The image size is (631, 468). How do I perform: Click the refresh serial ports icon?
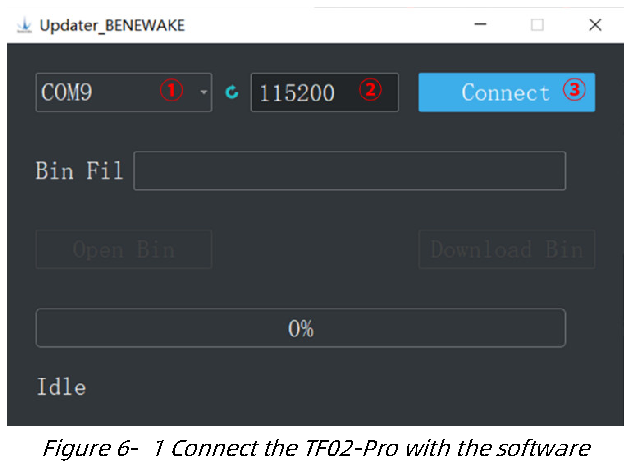232,92
